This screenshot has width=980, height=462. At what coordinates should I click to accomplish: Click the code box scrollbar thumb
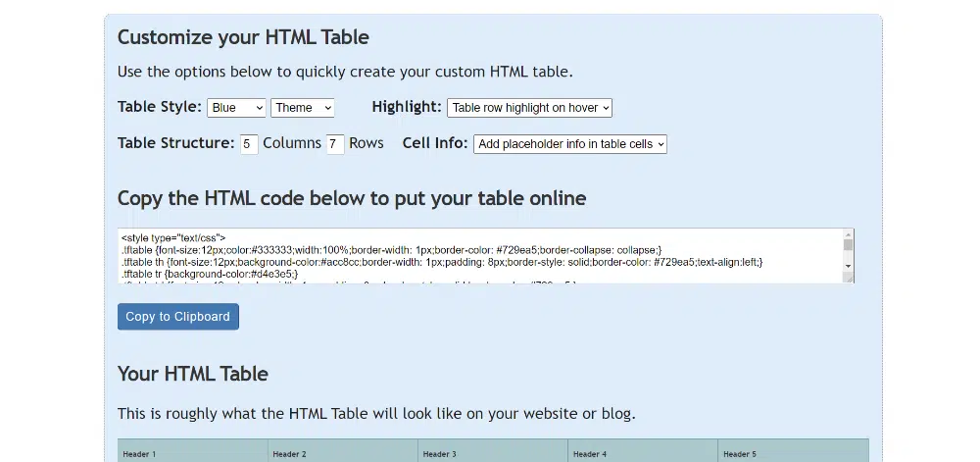tap(849, 245)
